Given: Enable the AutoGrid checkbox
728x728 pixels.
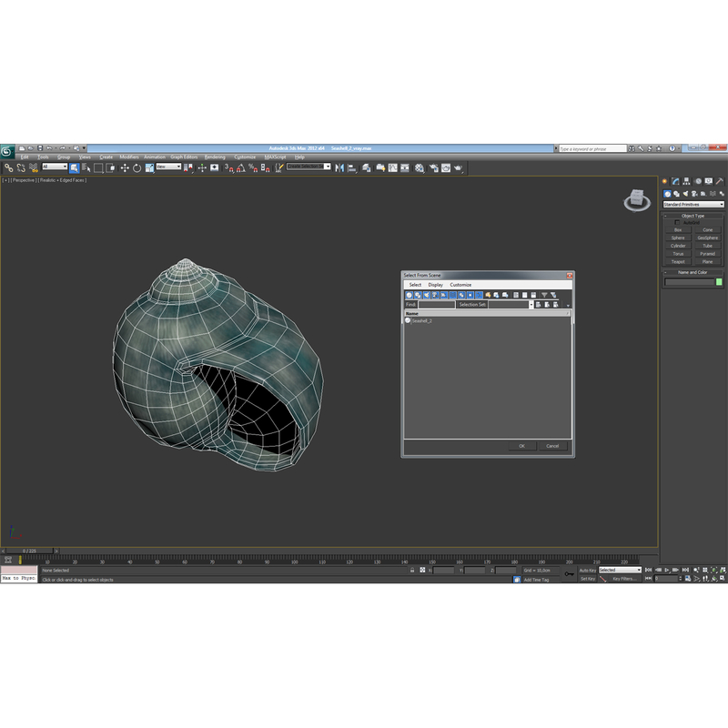Looking at the screenshot, I should point(678,223).
